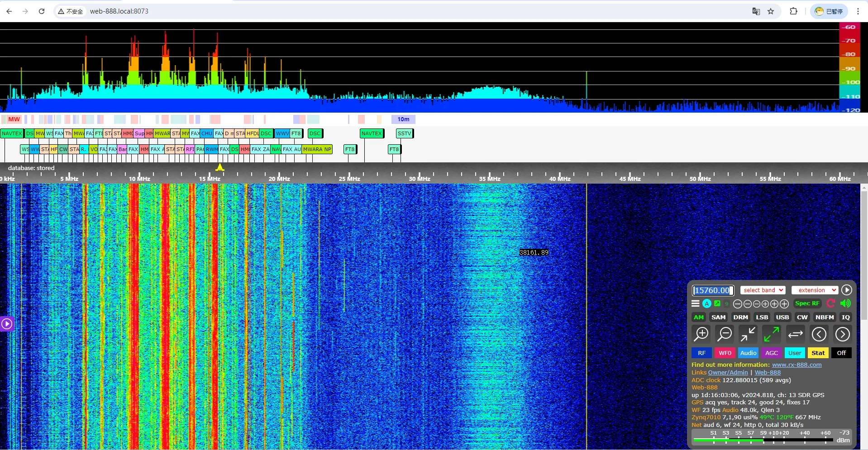Open the select band dropdown
Image resolution: width=868 pixels, height=450 pixels.
[x=763, y=290]
